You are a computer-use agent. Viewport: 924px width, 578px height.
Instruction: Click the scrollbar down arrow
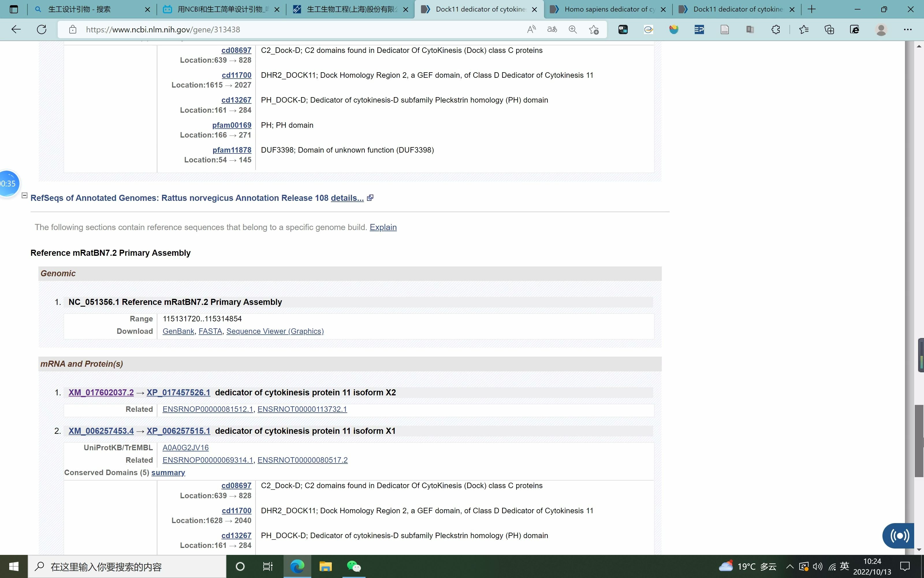pos(919,550)
